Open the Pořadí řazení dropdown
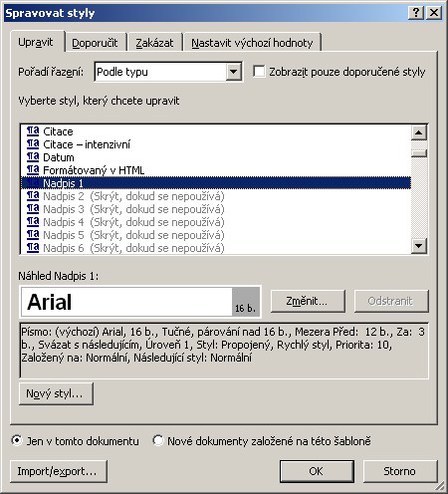 point(233,72)
